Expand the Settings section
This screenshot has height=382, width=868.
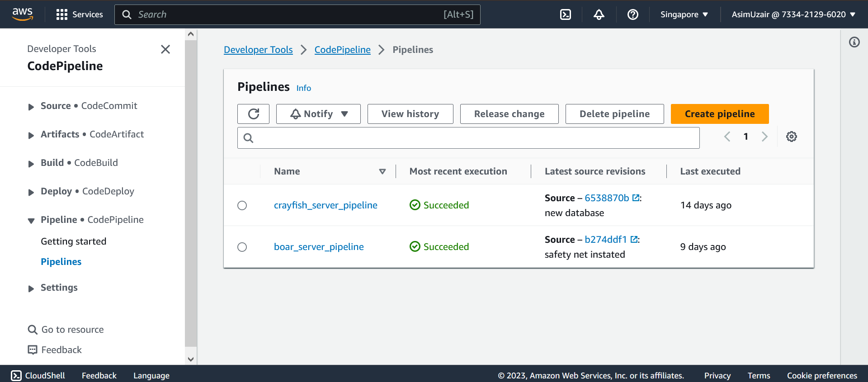31,288
